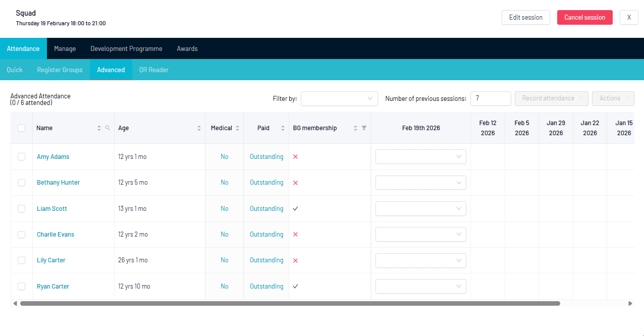Sort by Name column sort arrows
This screenshot has height=336, width=644.
[99, 128]
